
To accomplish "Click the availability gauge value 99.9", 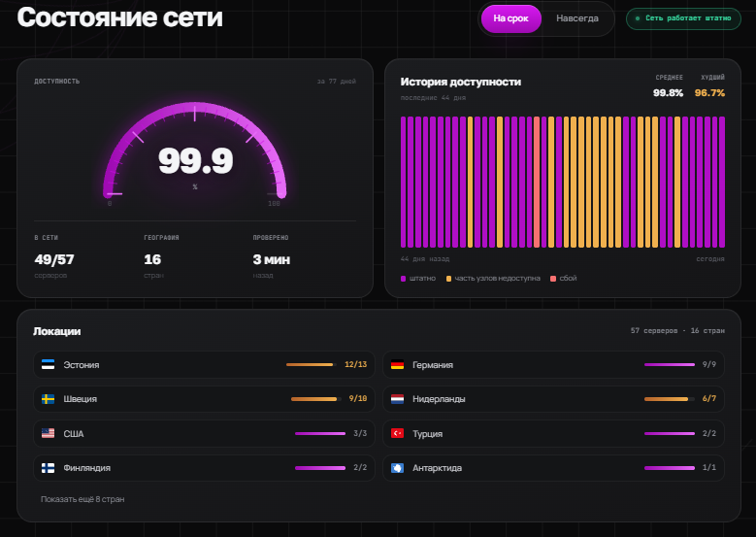I will click(195, 160).
